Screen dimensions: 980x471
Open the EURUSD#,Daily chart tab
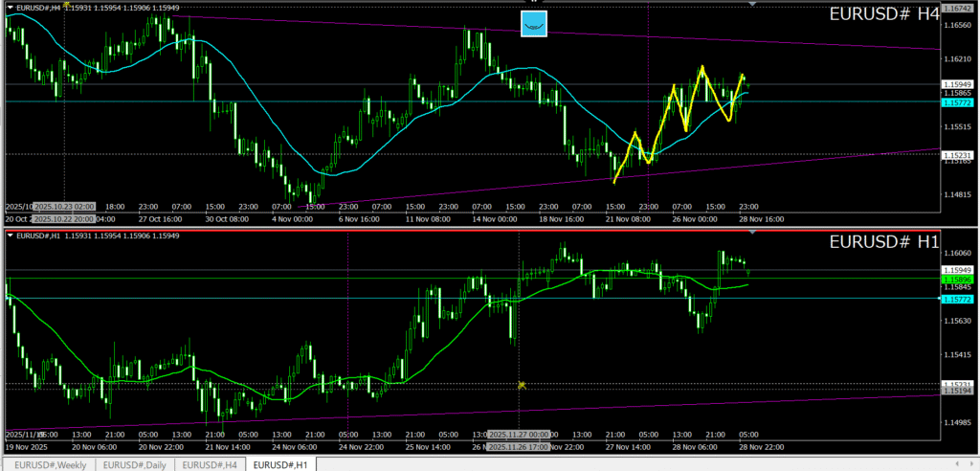pos(135,464)
